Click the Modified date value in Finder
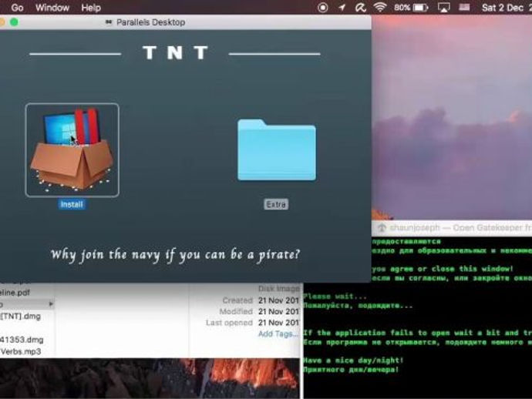532x399 pixels. tap(278, 311)
